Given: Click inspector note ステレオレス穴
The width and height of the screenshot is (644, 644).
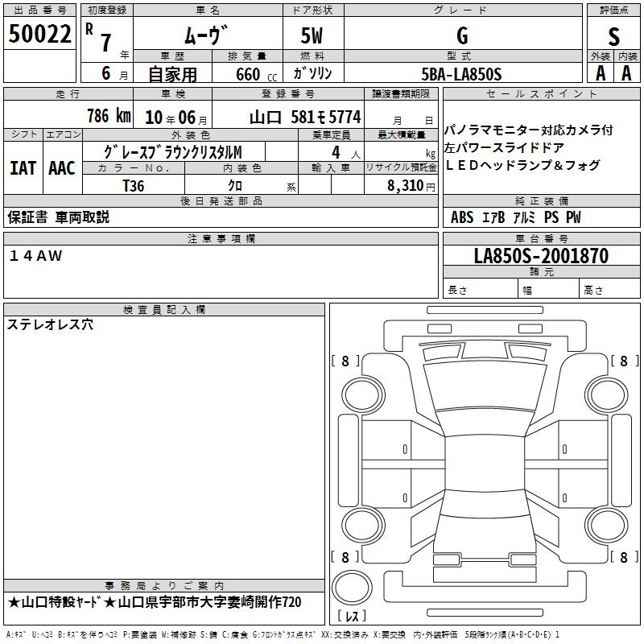Looking at the screenshot, I should click(50, 324).
